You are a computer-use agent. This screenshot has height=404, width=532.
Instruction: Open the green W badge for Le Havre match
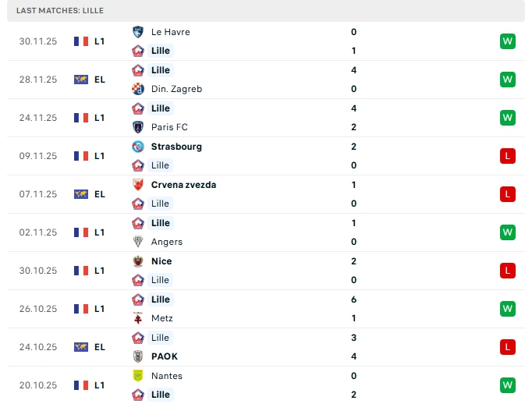point(508,41)
